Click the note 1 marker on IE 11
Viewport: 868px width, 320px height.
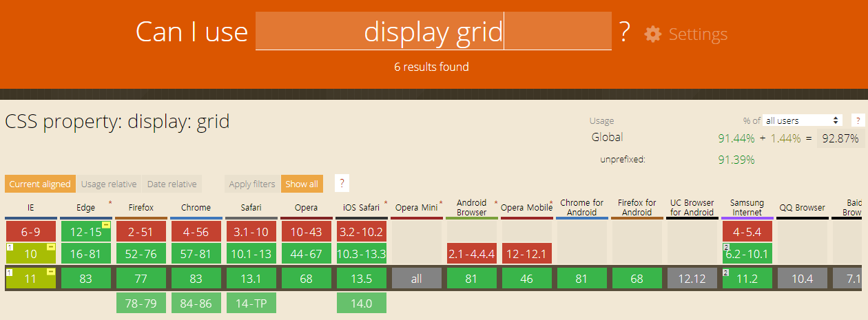click(10, 272)
